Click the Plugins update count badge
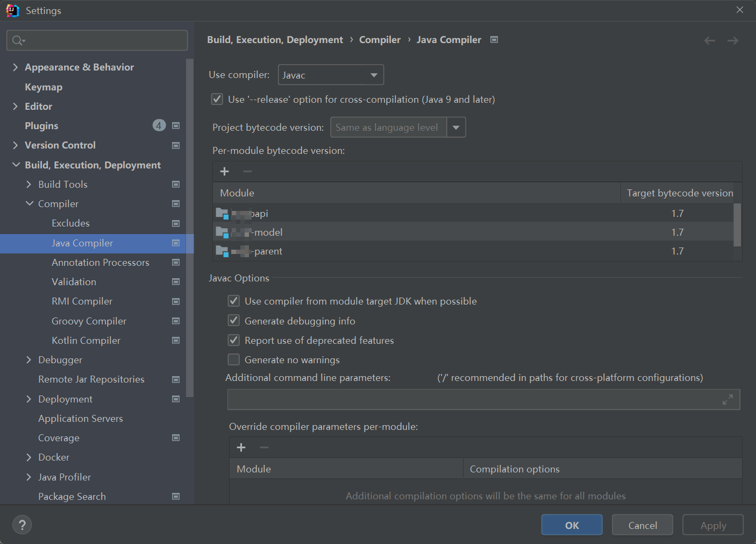The height and width of the screenshot is (544, 756). (x=159, y=125)
